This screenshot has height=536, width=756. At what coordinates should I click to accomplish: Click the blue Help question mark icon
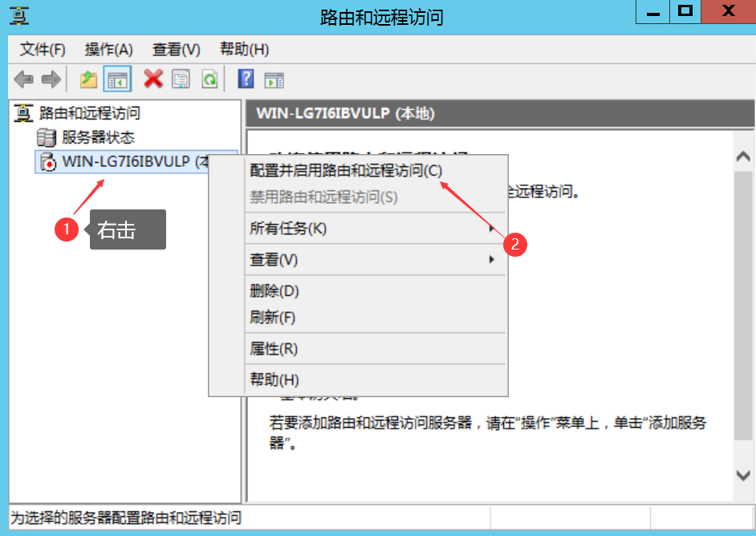tap(246, 79)
